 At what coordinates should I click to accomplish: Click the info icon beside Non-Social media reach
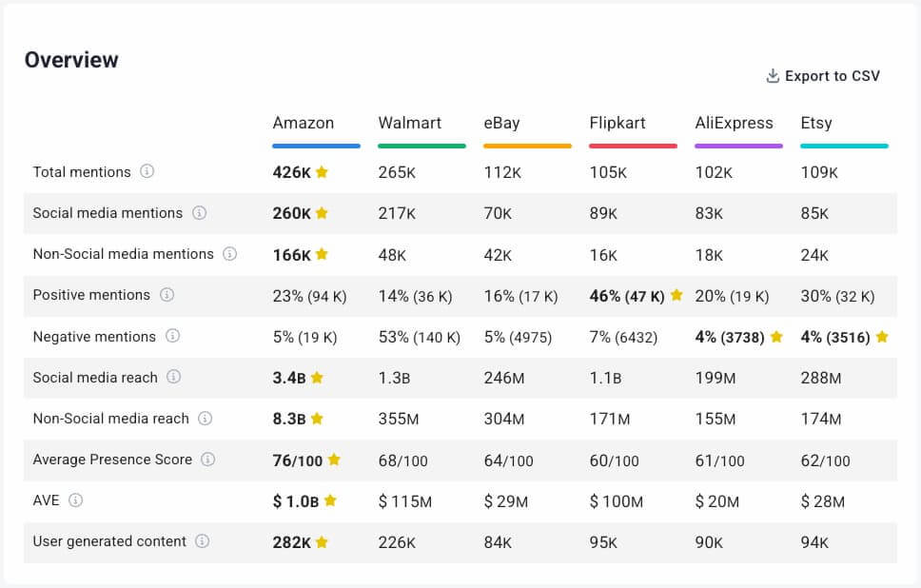pyautogui.click(x=205, y=419)
